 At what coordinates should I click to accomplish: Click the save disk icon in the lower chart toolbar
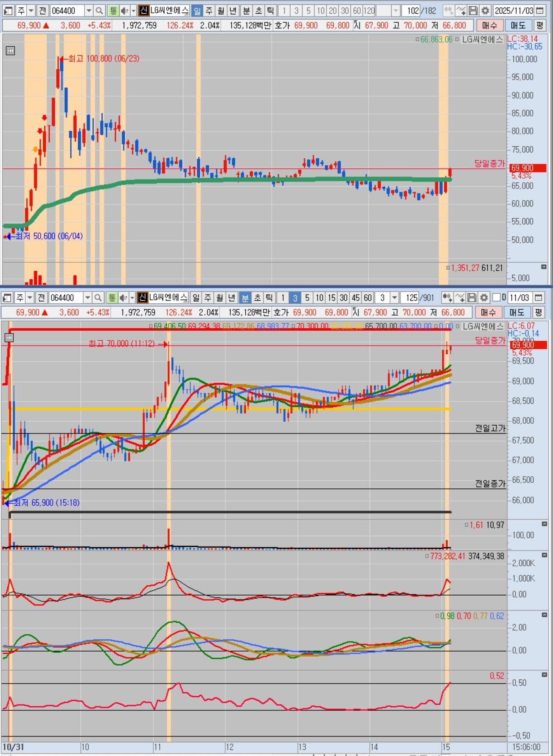(x=472, y=298)
